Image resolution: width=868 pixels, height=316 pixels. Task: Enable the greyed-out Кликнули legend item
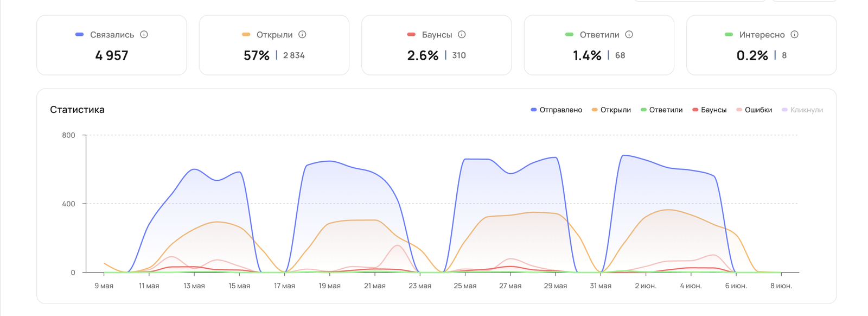click(x=802, y=110)
